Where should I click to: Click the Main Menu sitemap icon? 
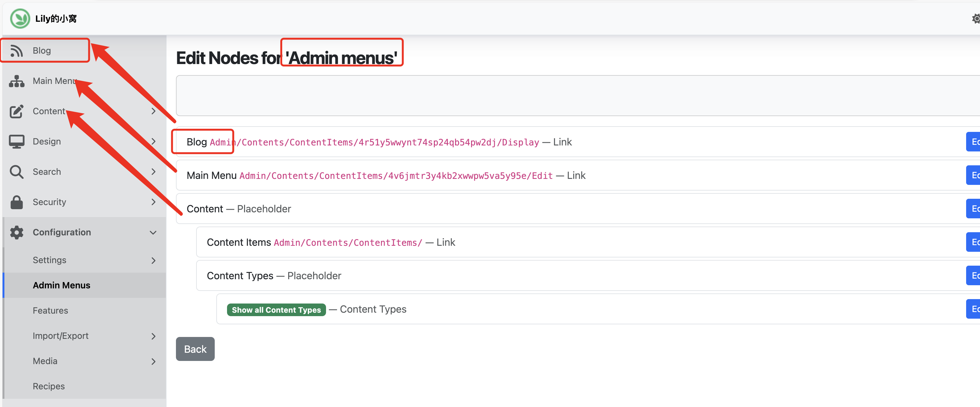click(x=16, y=81)
